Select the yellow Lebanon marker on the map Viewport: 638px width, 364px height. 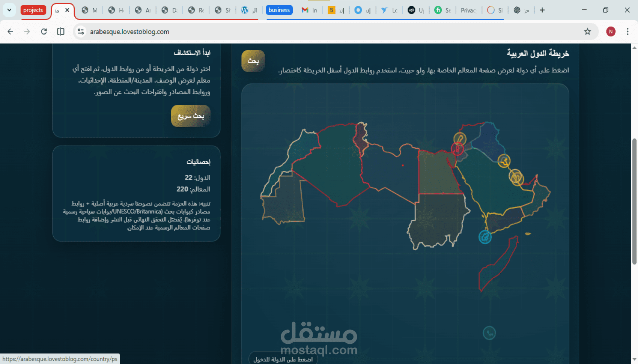click(x=460, y=139)
